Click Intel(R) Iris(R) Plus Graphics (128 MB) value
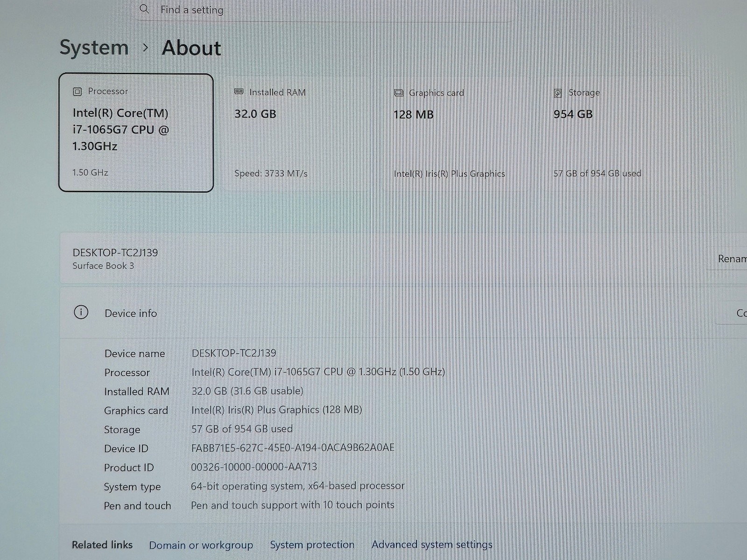 [x=276, y=410]
